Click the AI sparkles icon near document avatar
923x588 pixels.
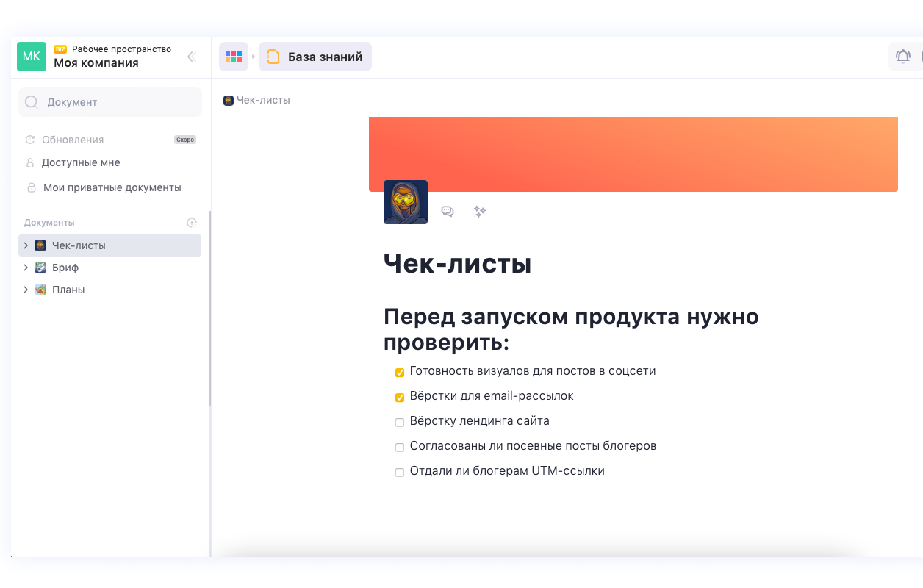480,212
